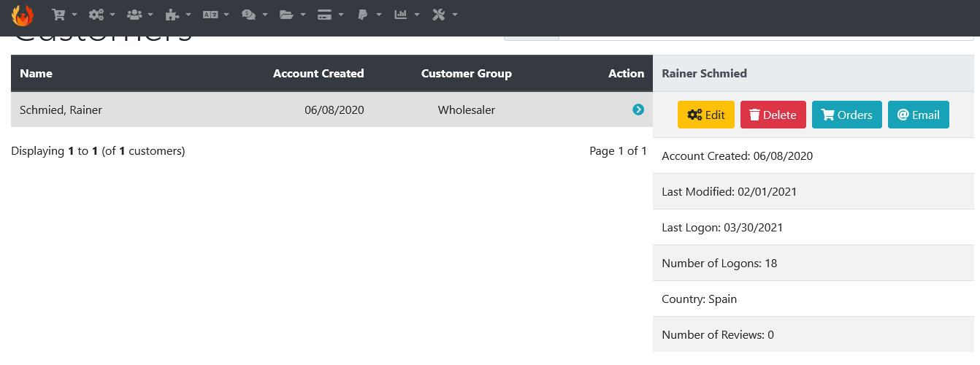Click the Name column header
The width and height of the screenshot is (980, 365).
pos(36,73)
